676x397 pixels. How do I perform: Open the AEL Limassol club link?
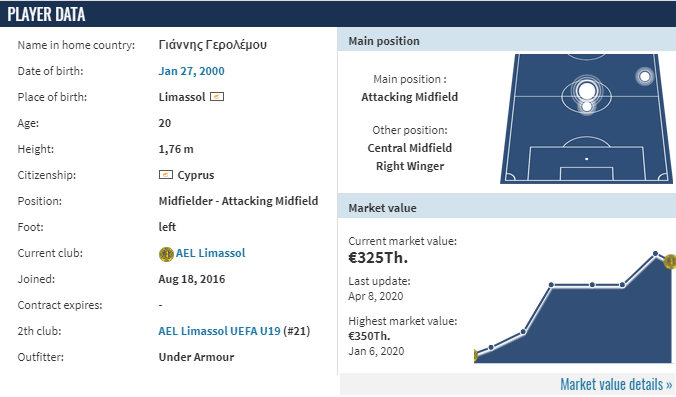click(210, 253)
